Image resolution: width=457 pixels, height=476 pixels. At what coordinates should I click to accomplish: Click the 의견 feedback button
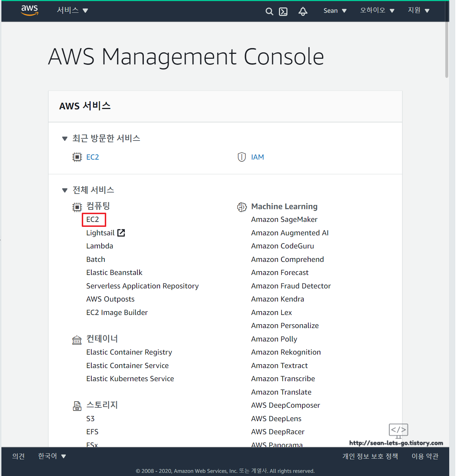[x=18, y=456]
